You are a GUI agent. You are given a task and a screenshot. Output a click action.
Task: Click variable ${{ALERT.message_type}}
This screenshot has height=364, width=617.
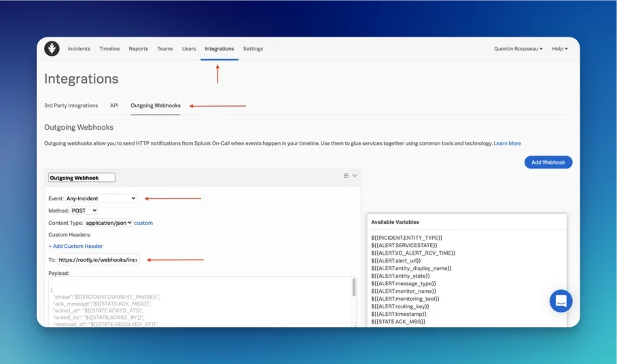(404, 283)
